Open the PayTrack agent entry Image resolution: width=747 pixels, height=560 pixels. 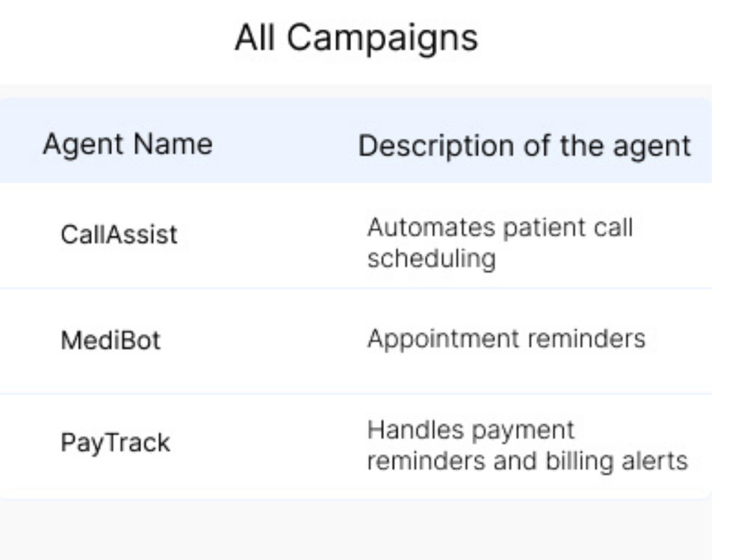tap(115, 444)
